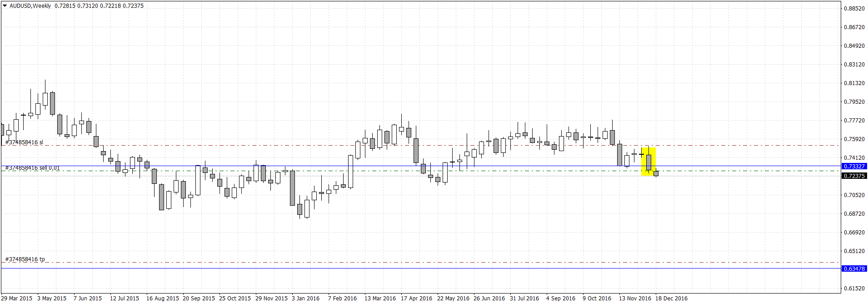
Task: Click the AUDUSD,Weekly chart title text
Action: click(30, 6)
